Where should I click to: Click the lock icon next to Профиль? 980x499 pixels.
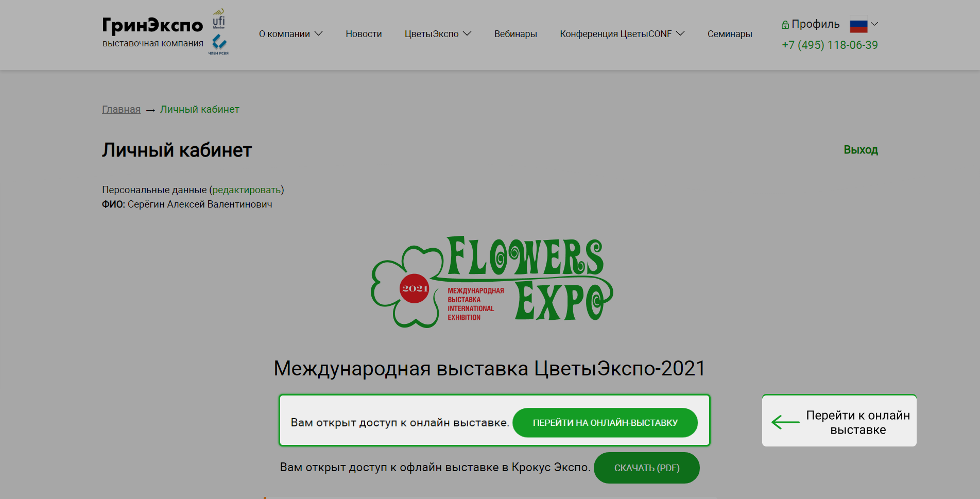tap(785, 25)
